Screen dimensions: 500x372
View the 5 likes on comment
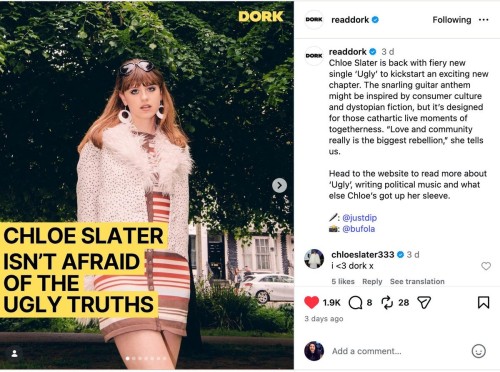coord(343,281)
